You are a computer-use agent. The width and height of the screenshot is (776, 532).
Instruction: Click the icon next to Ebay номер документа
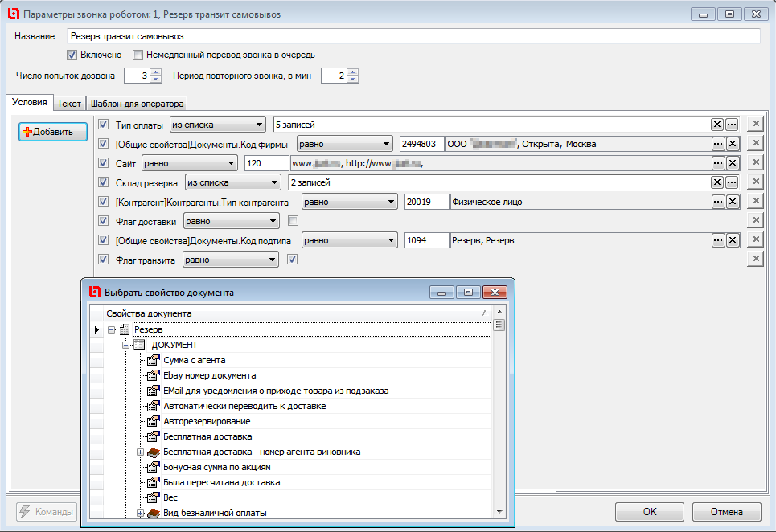[x=154, y=375]
